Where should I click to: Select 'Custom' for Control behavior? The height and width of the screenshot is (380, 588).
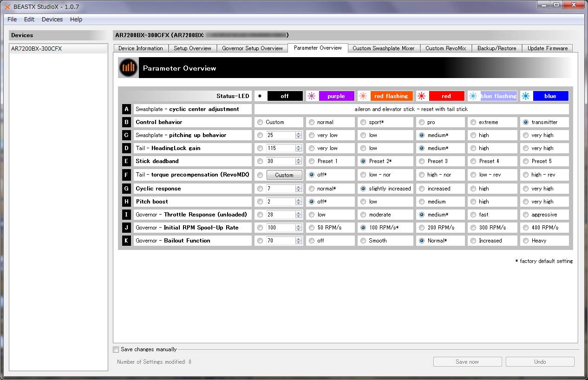point(260,122)
